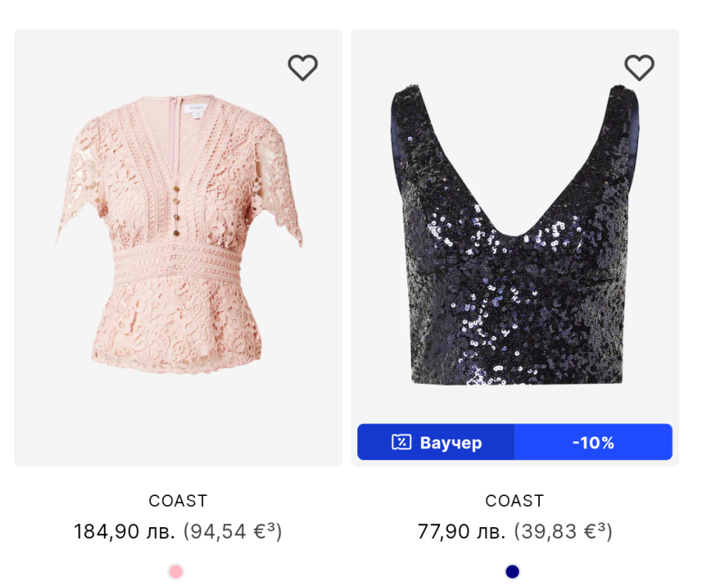Click the lace waistband of pink top
The width and height of the screenshot is (706, 588).
178,267
